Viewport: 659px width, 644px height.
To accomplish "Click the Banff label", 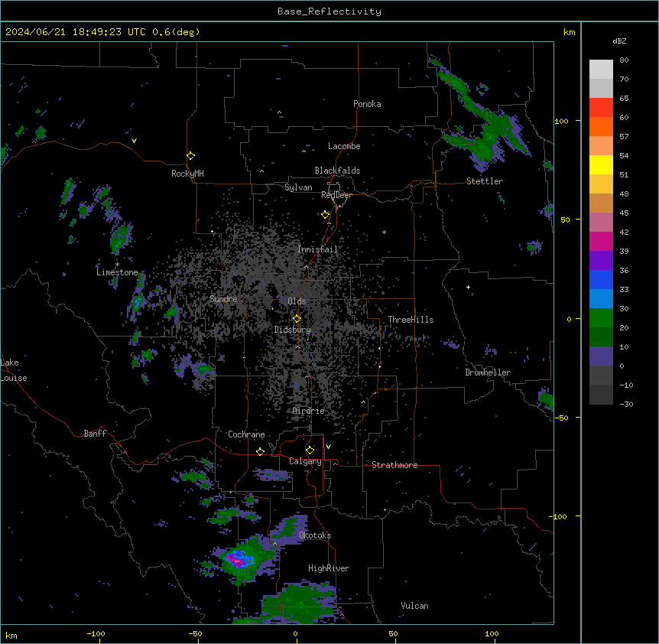I will [95, 434].
